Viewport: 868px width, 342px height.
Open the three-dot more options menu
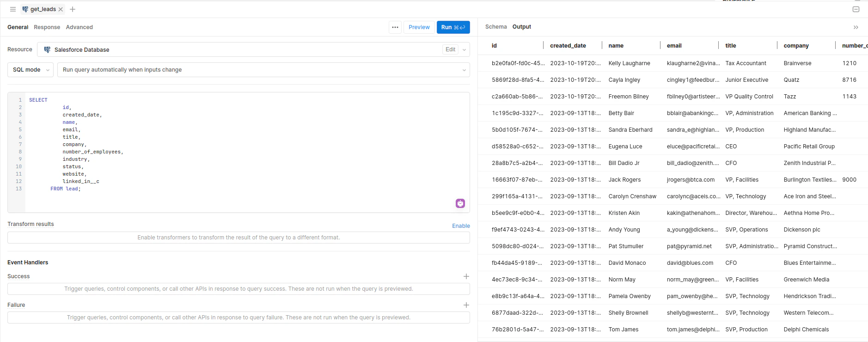point(395,27)
